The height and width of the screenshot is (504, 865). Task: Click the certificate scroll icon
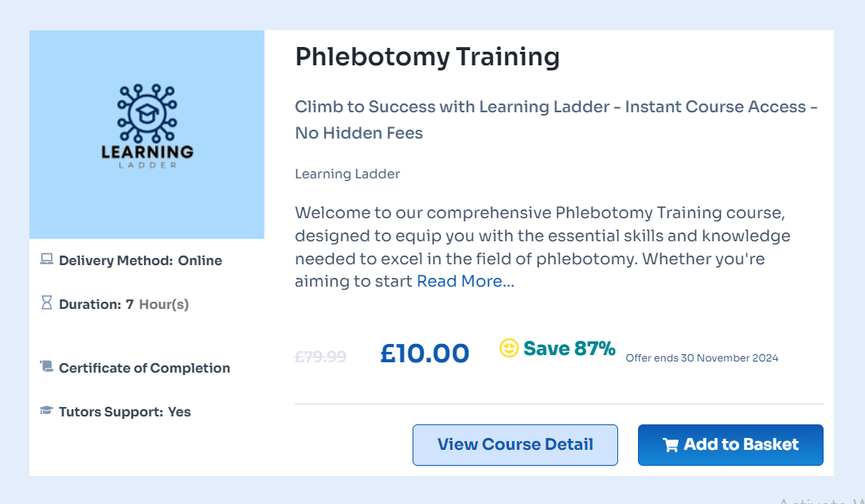(47, 367)
